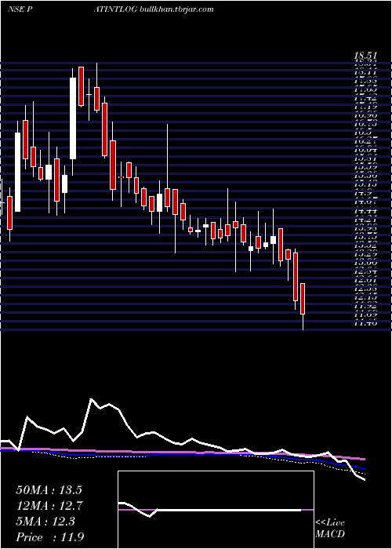This screenshot has height=549, width=392.
Task: Click the "<<Live MACD" label
Action: [x=330, y=529]
